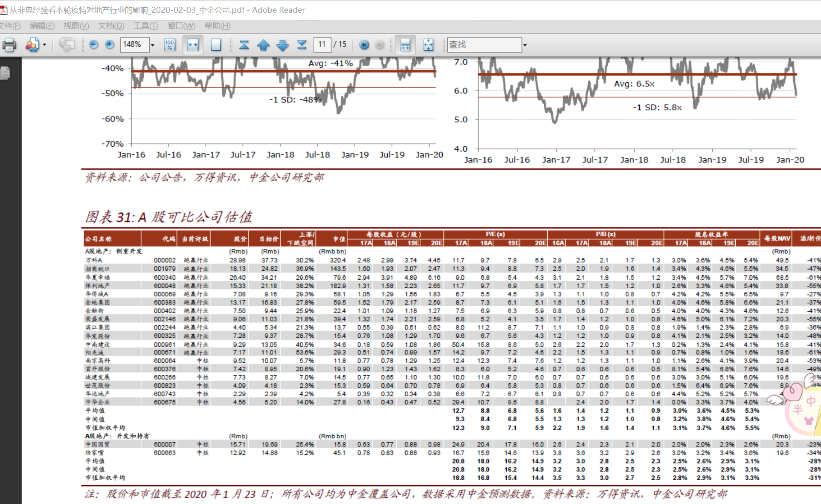Open the Pages panel sidebar icon
The height and width of the screenshot is (504, 821).
pos(6,72)
